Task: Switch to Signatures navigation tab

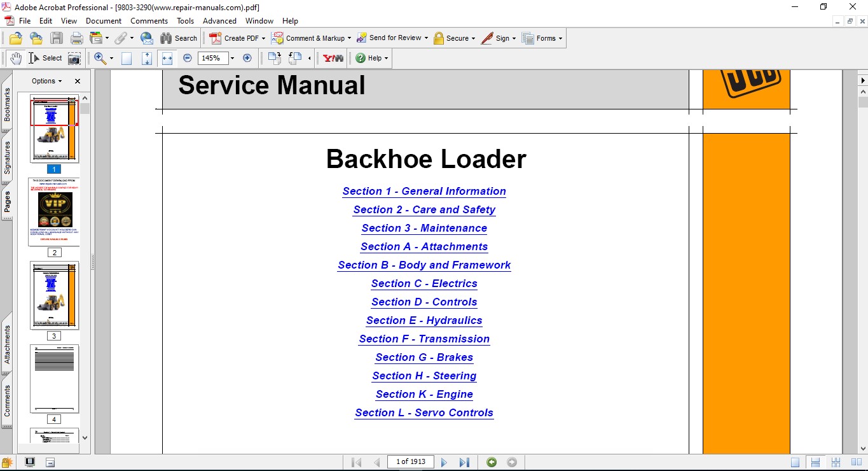Action: [7, 158]
